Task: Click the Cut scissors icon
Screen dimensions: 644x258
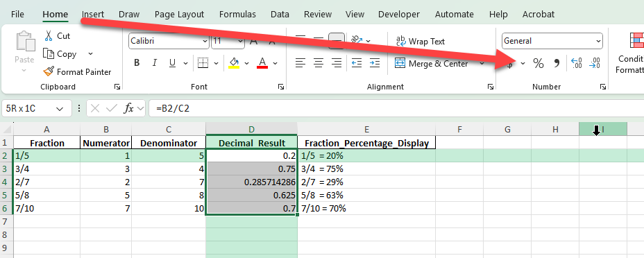Action: [x=49, y=35]
